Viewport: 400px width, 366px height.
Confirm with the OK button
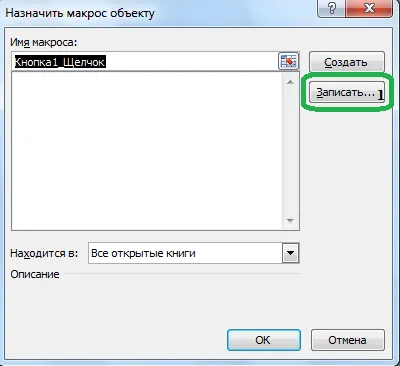pos(264,340)
